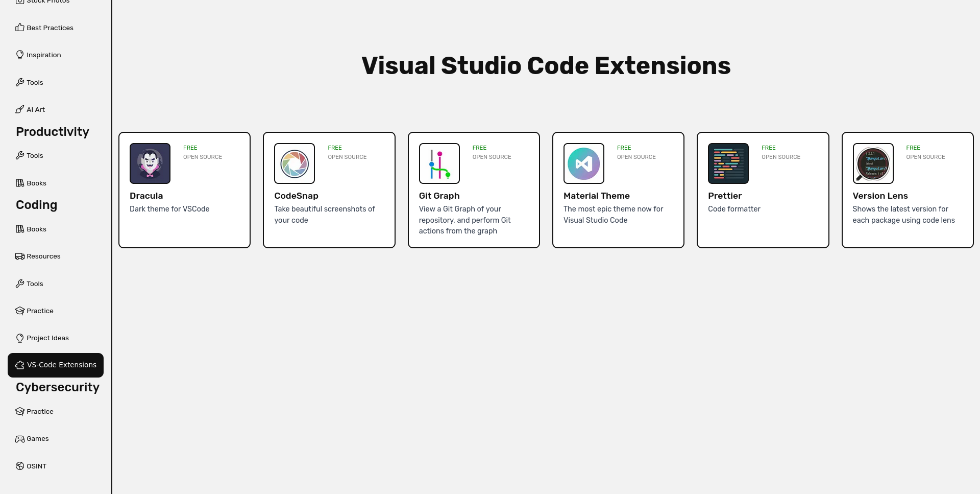Click gamepad icon beside Games
980x494 pixels.
(20, 438)
